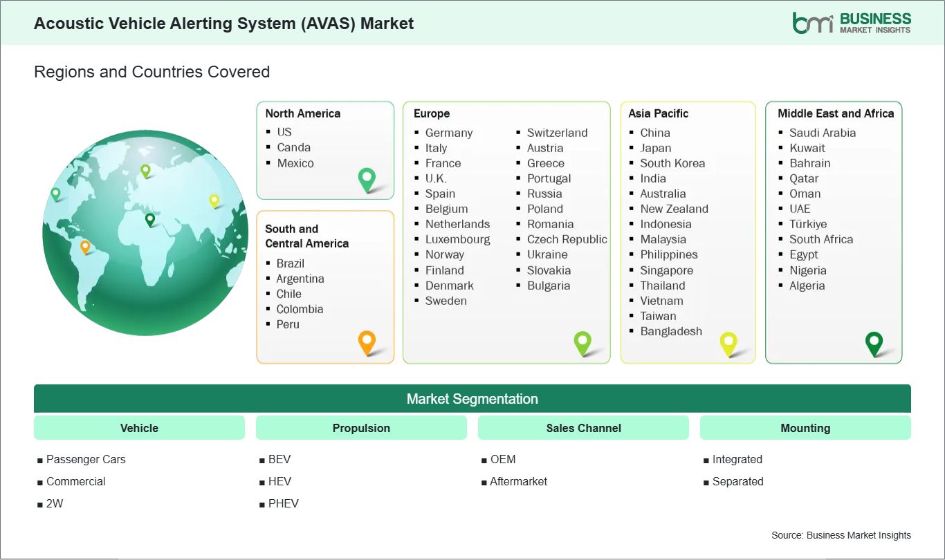945x560 pixels.
Task: Click 'Peru' in the list
Action: pyautogui.click(x=288, y=324)
